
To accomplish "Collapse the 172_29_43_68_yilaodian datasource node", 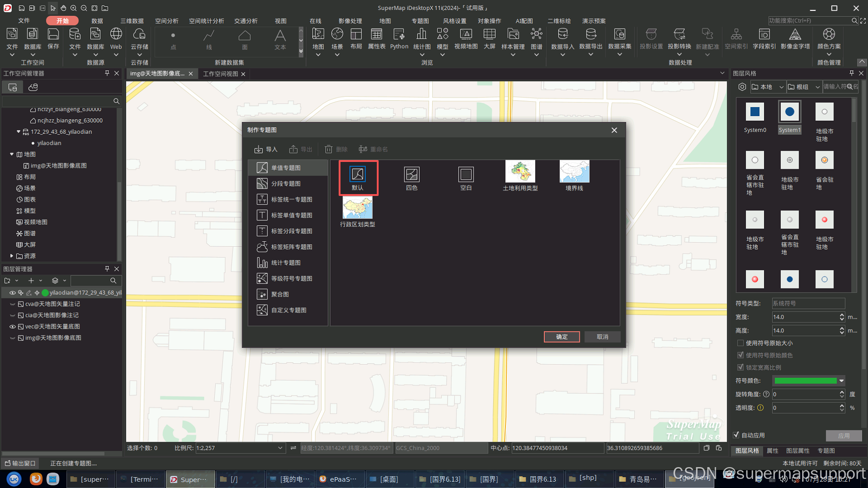I will pos(18,132).
